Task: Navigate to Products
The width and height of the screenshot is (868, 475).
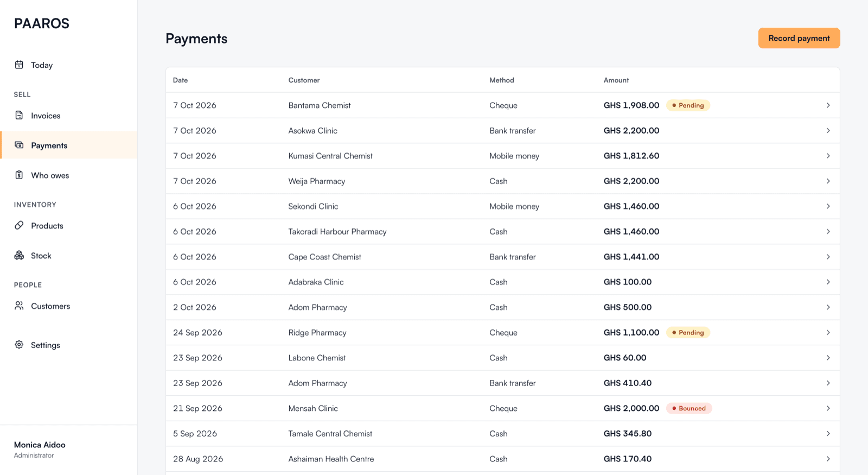Action: pos(69,226)
